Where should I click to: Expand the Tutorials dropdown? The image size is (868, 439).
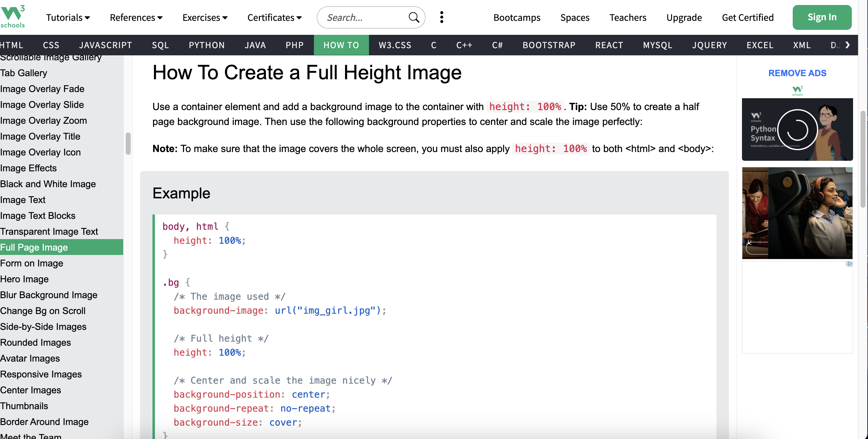click(68, 17)
